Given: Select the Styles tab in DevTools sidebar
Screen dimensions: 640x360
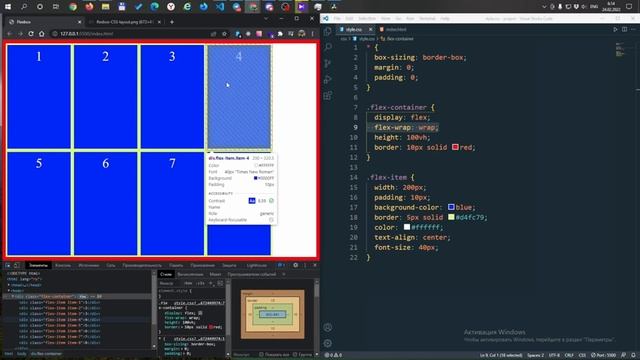Looking at the screenshot, I should pyautogui.click(x=166, y=274).
